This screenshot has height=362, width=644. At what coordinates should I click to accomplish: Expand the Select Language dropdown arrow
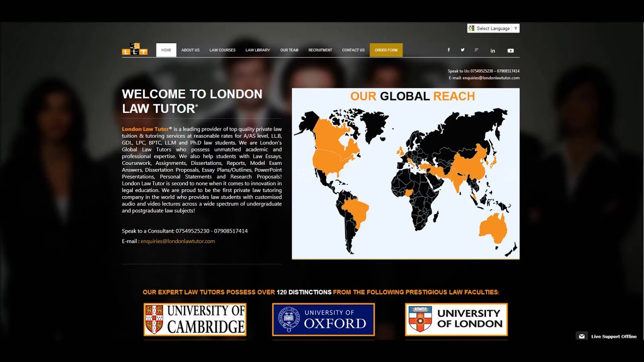coord(516,29)
